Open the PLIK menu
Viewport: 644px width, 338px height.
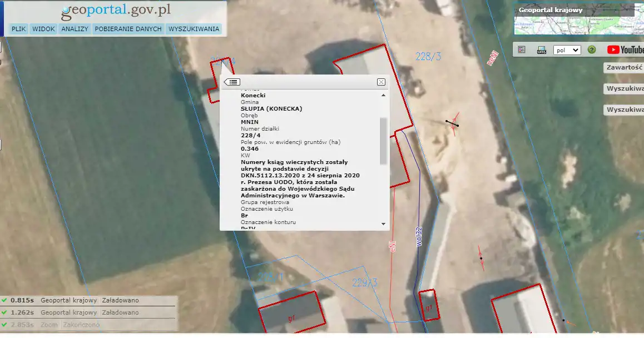(x=19, y=29)
